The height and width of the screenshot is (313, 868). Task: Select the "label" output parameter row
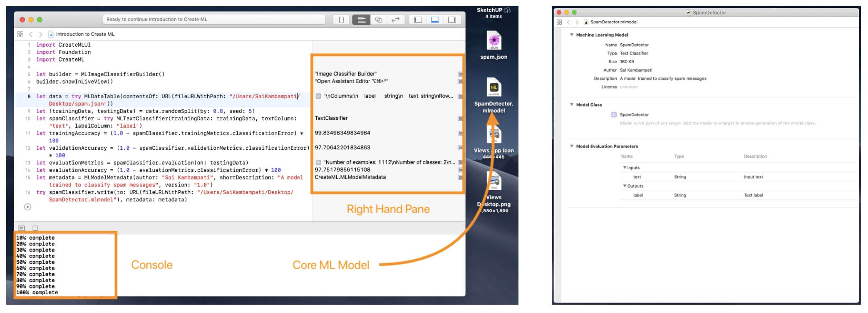tap(738, 195)
